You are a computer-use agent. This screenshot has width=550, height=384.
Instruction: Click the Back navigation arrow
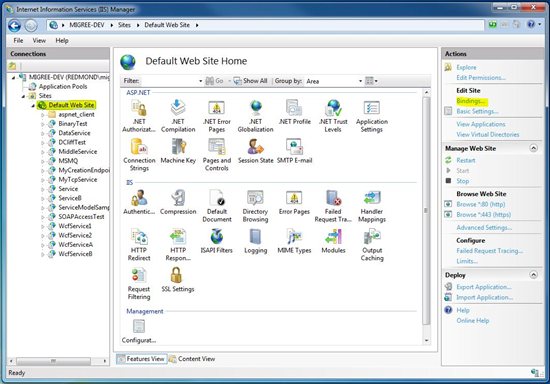[x=14, y=26]
